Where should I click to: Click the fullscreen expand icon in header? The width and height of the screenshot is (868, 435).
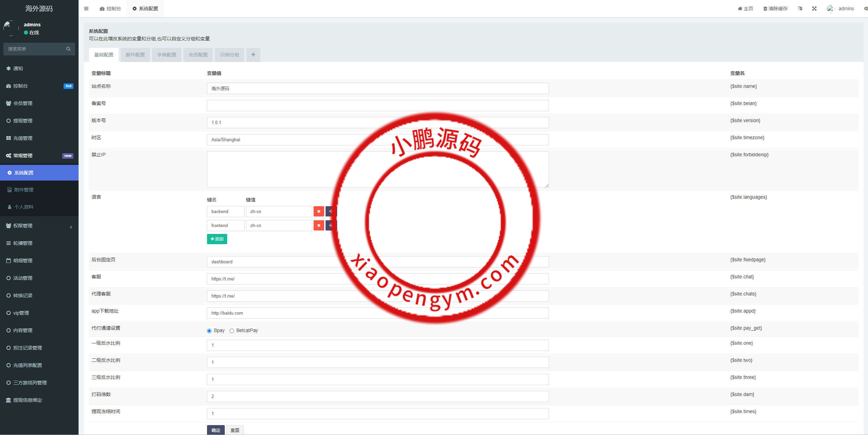point(814,9)
